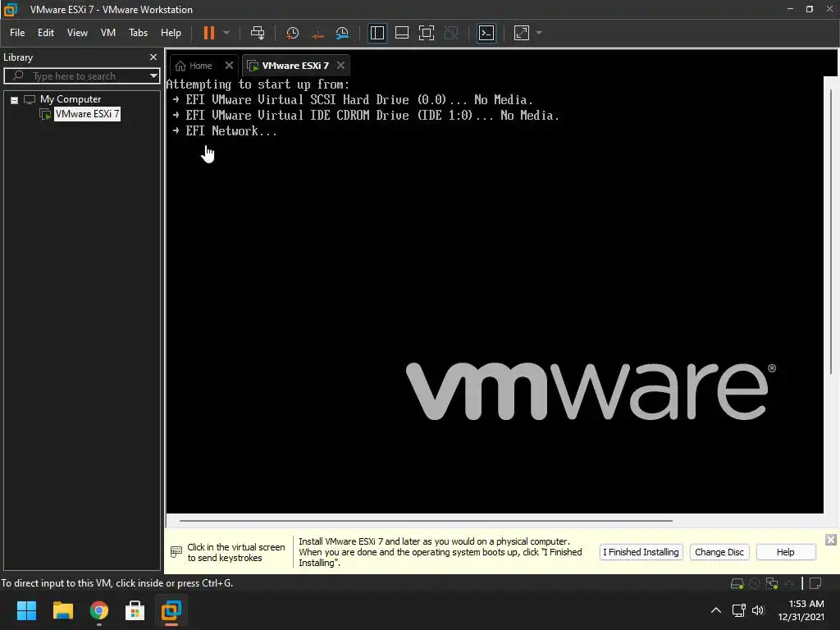Select VMware ESXi 7 in the library tree
840x630 pixels.
(87, 114)
